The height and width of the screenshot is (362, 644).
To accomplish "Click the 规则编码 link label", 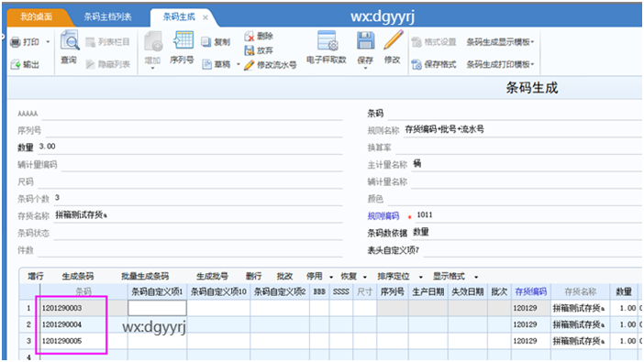I will coord(383,216).
